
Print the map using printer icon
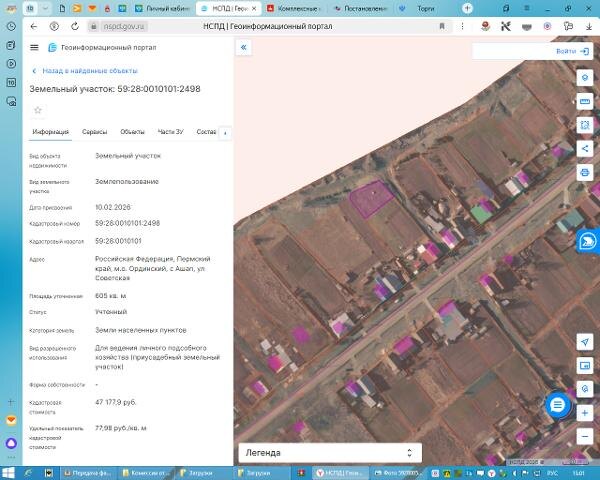tap(584, 172)
